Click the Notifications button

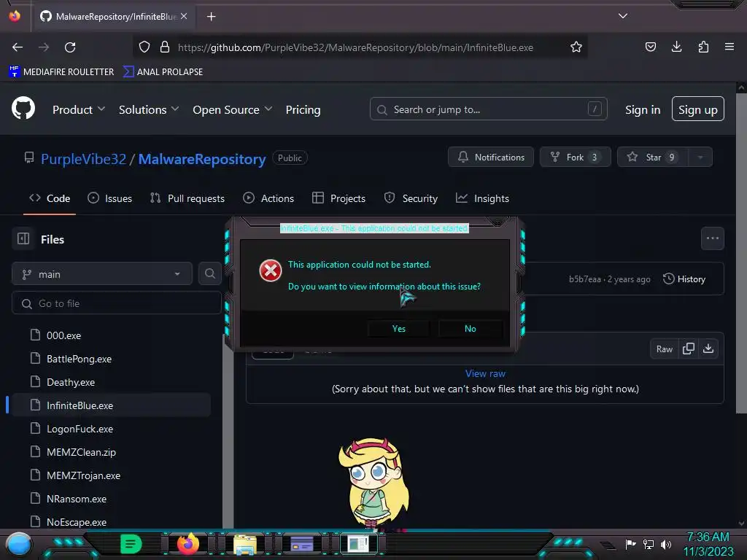(491, 157)
